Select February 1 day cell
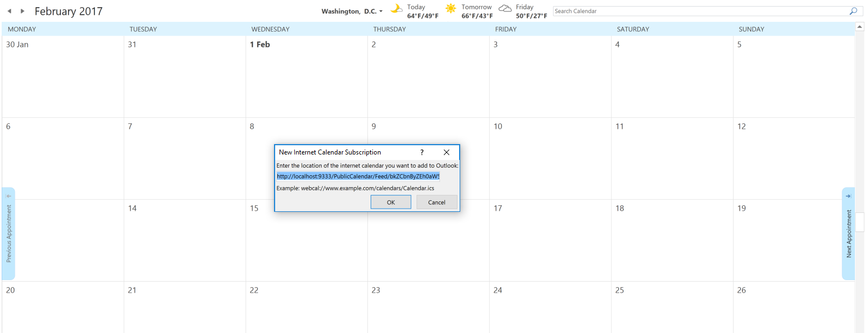Screen dimensions: 868x333 (306, 76)
